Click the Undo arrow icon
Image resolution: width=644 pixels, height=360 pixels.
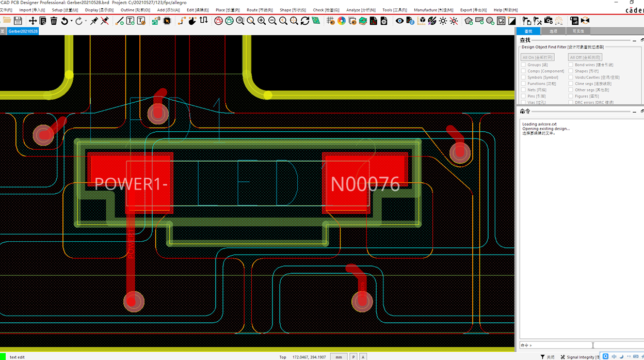click(64, 21)
